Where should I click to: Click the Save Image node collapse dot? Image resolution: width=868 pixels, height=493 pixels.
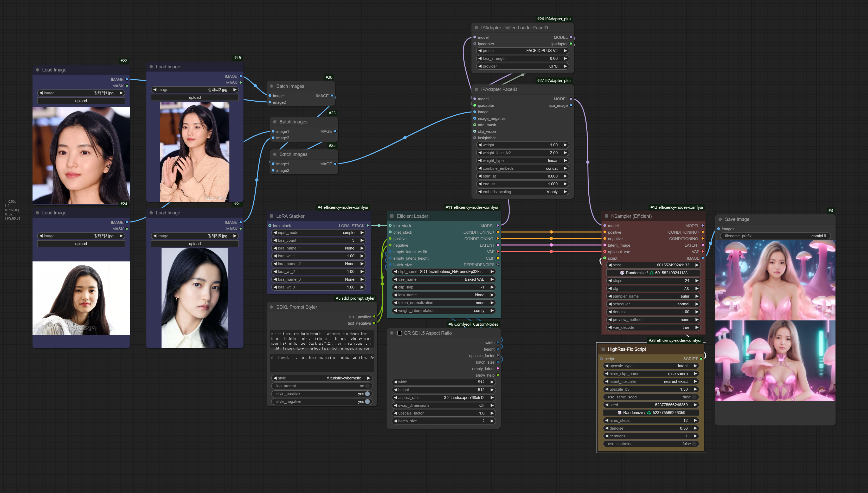click(720, 219)
